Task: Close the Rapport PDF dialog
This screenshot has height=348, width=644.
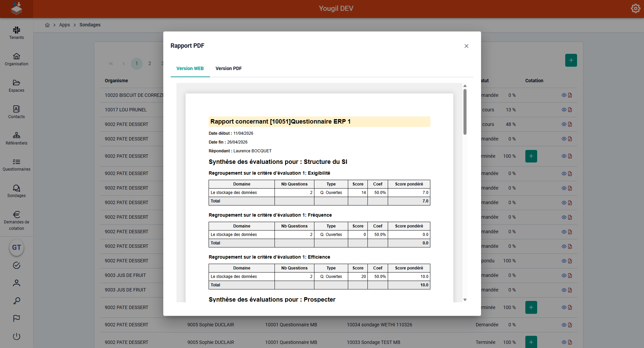Action: 466,46
